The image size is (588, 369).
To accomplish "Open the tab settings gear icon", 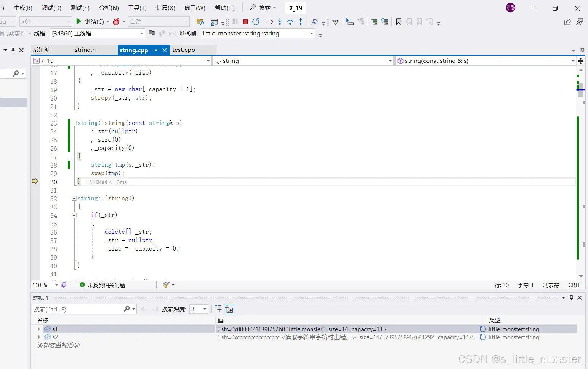I will (x=582, y=50).
